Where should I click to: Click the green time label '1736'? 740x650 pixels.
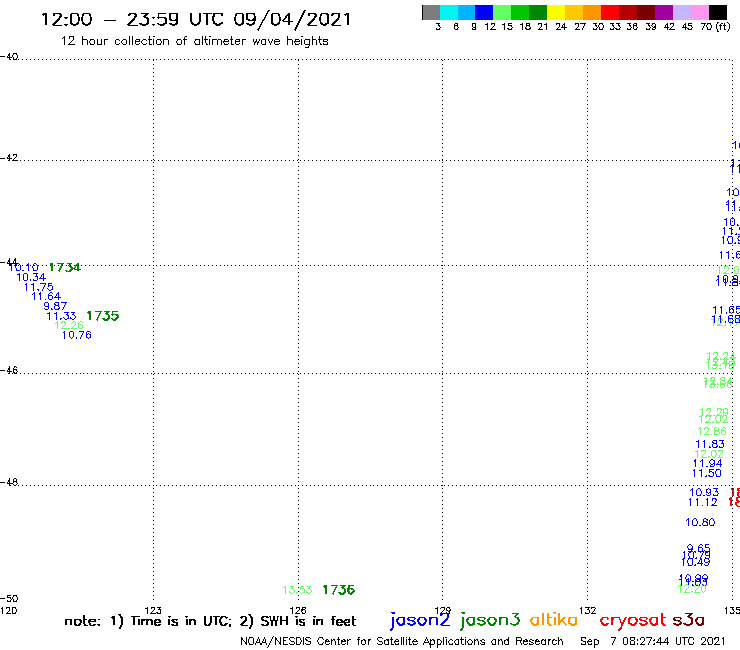338,590
